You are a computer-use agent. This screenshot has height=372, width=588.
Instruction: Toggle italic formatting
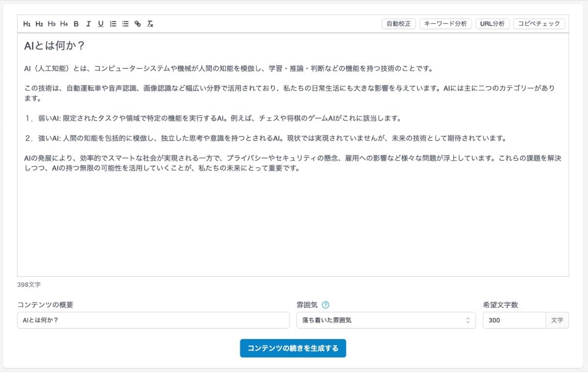click(88, 24)
